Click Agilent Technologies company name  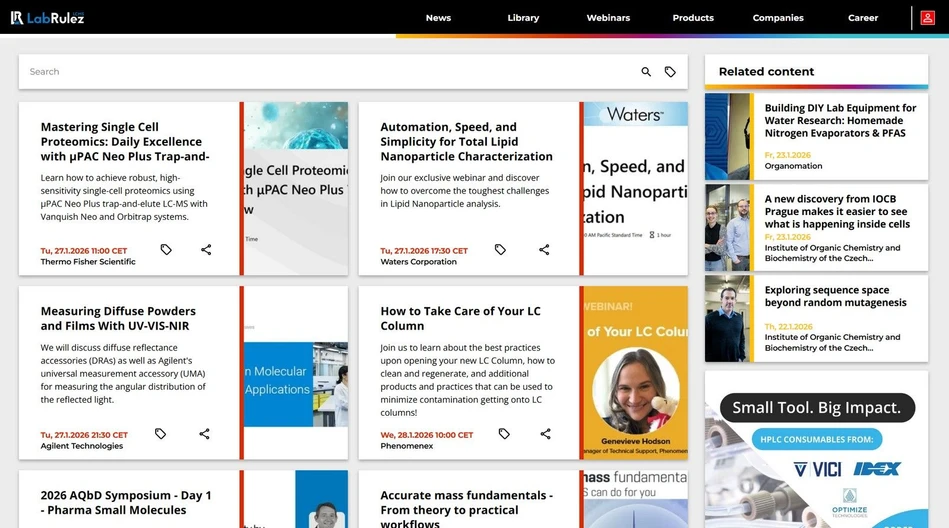click(82, 446)
